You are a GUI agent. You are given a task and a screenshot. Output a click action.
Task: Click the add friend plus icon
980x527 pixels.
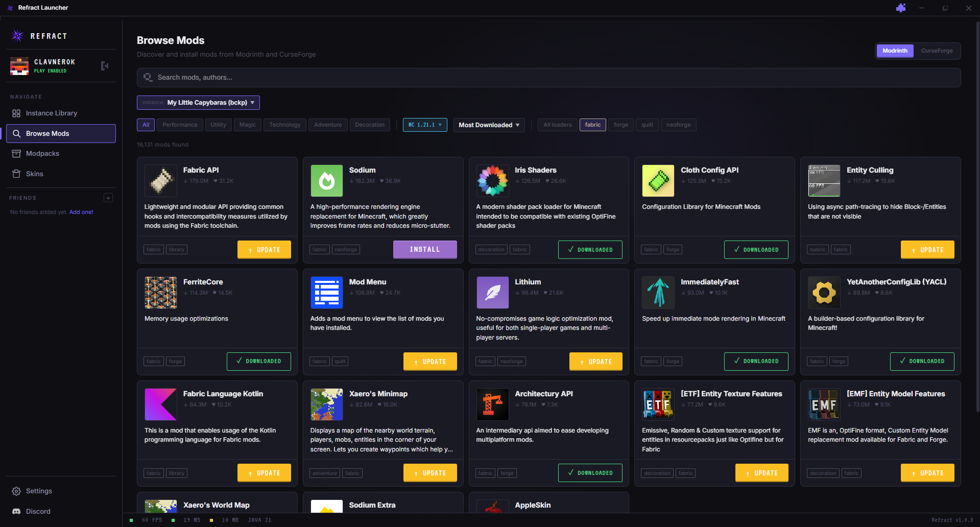tap(108, 198)
